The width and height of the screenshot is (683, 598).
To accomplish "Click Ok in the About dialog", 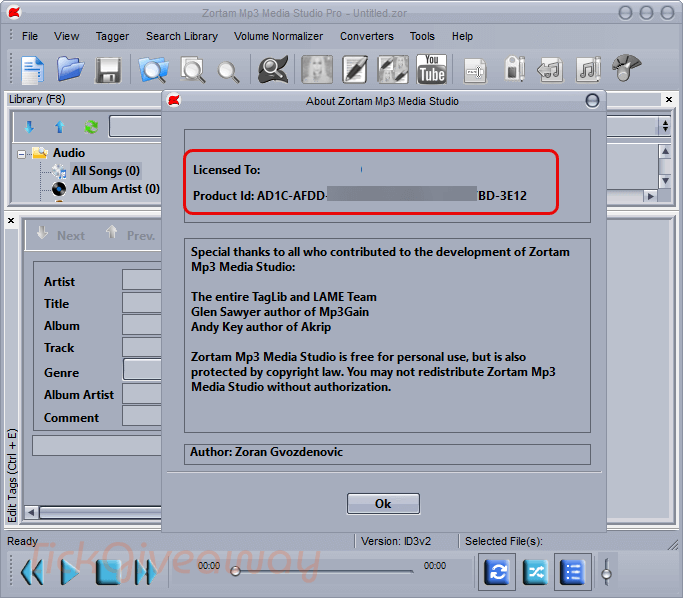I will coord(383,504).
